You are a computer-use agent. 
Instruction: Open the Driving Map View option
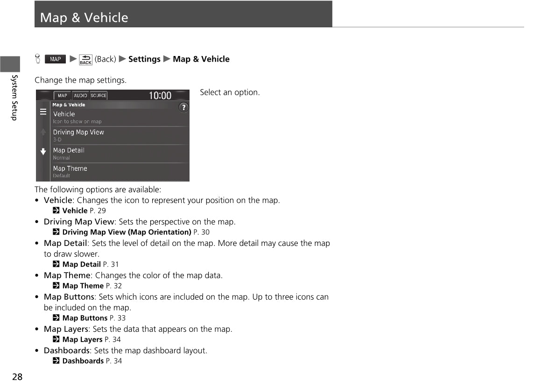[119, 135]
